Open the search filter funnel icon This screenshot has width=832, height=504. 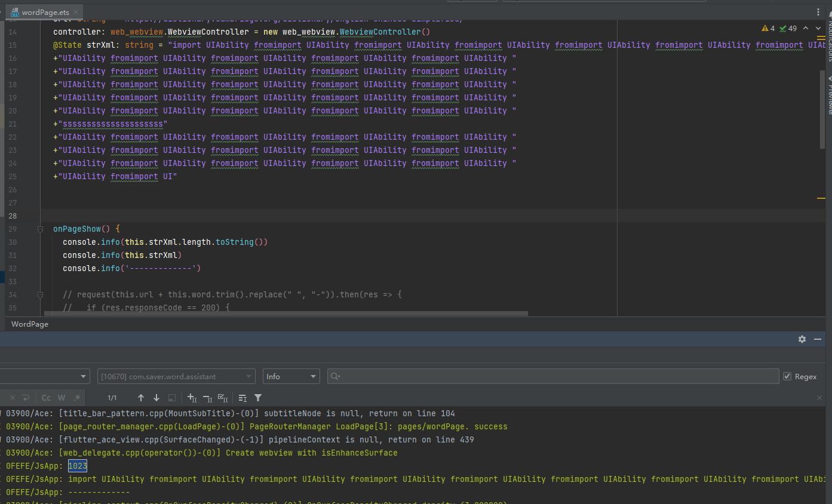(x=258, y=398)
